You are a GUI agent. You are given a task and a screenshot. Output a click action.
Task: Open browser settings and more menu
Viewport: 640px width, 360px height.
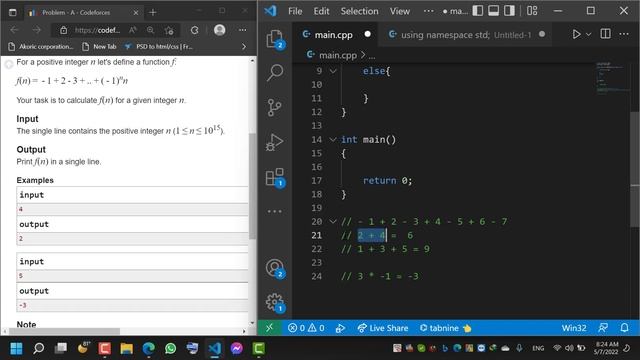242,30
